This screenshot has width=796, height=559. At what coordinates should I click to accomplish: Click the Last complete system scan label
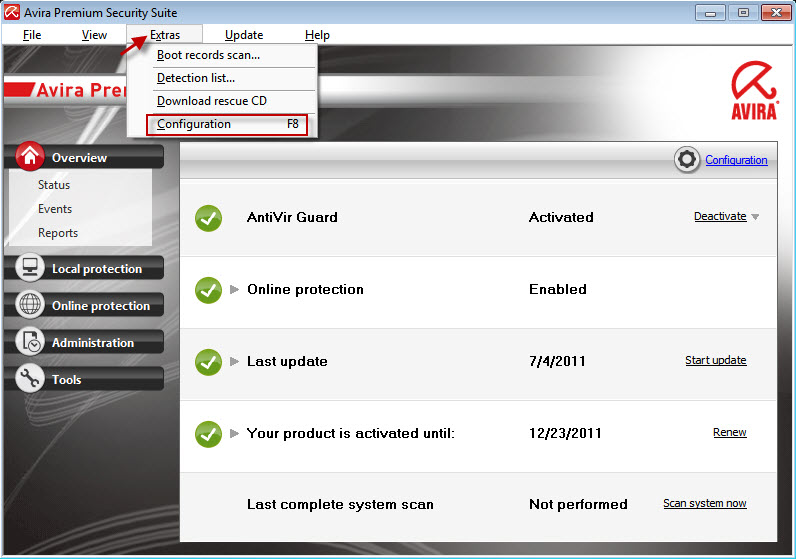[340, 504]
